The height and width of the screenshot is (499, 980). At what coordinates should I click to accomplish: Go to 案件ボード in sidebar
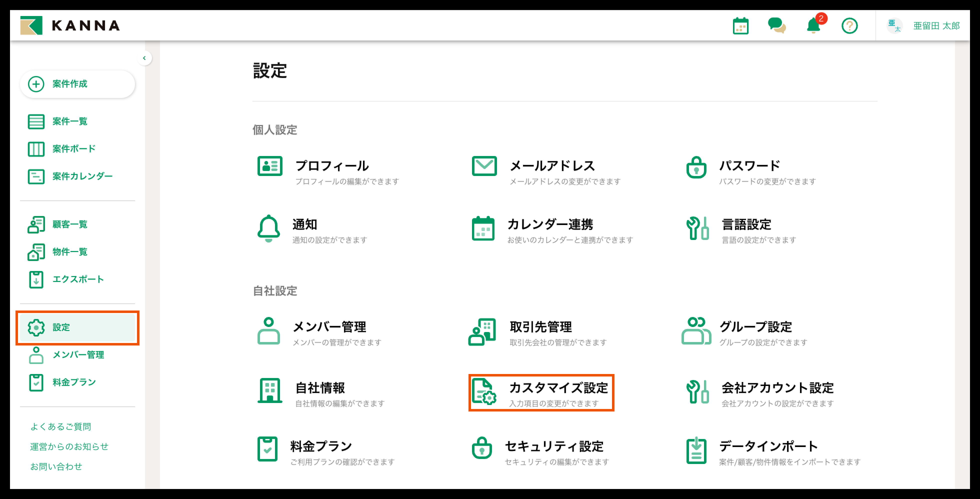tap(74, 149)
